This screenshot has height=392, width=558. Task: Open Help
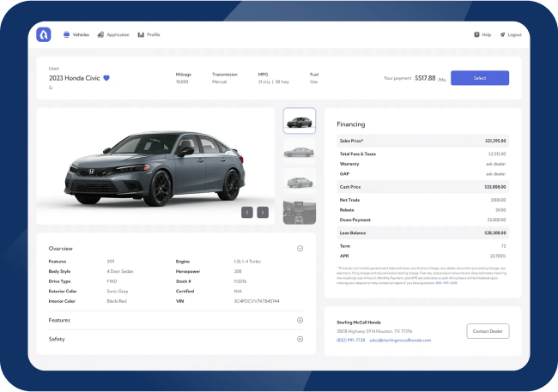point(482,34)
